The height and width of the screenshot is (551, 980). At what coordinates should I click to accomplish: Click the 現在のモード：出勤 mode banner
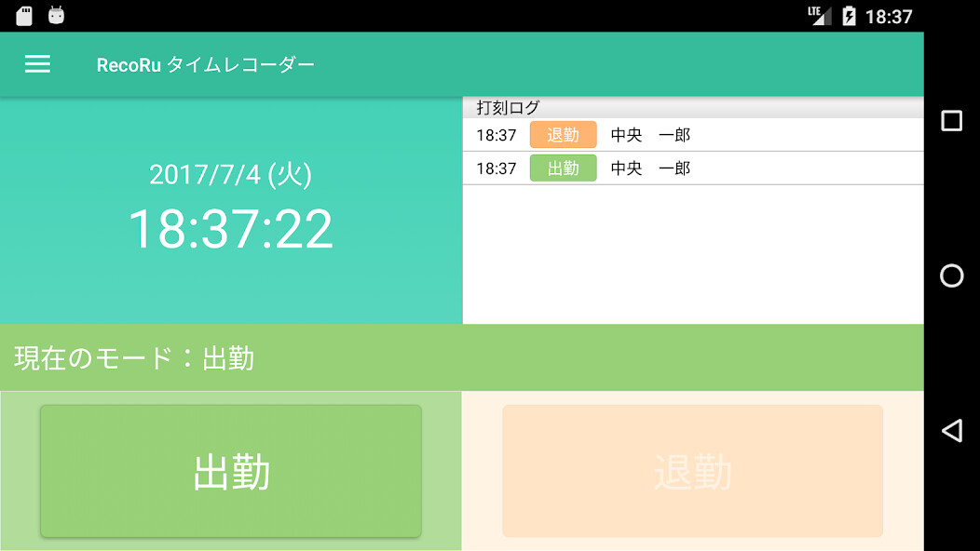coord(462,358)
